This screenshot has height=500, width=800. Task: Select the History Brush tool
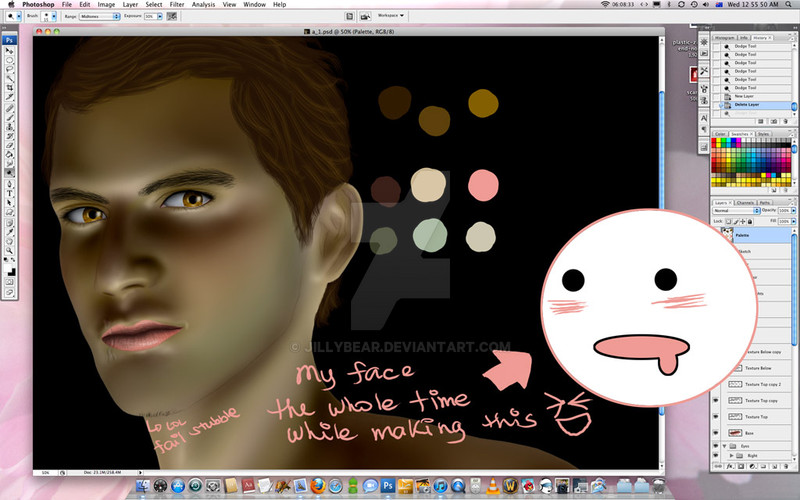9,136
